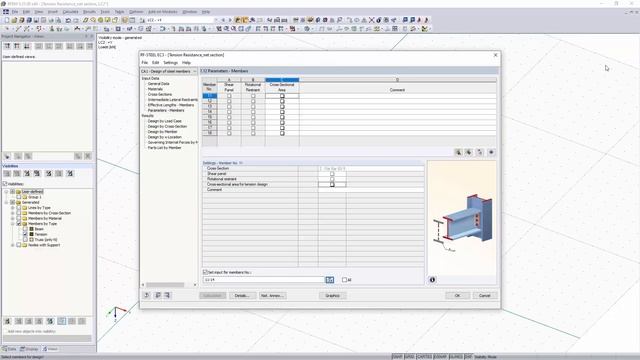640x360 pixels.
Task: Click the Nat. Annex... button
Action: (x=272, y=296)
